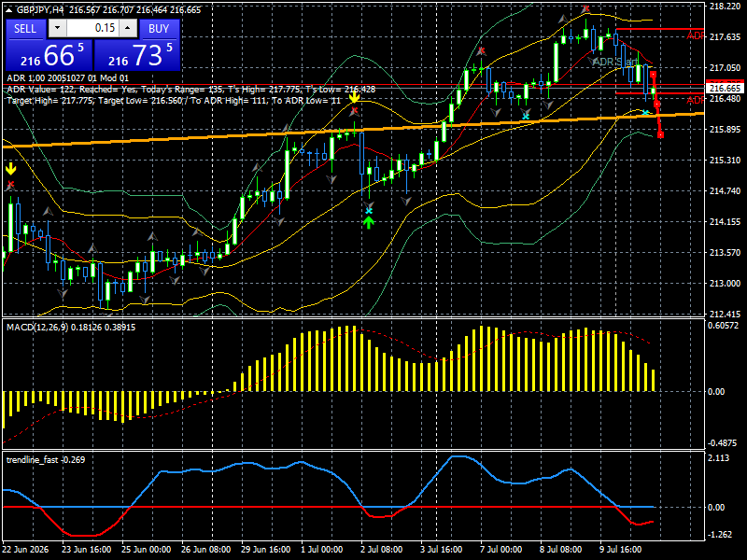Collapse the one-click trading panel triangle
Screen dimensions: 747x560
coord(9,10)
